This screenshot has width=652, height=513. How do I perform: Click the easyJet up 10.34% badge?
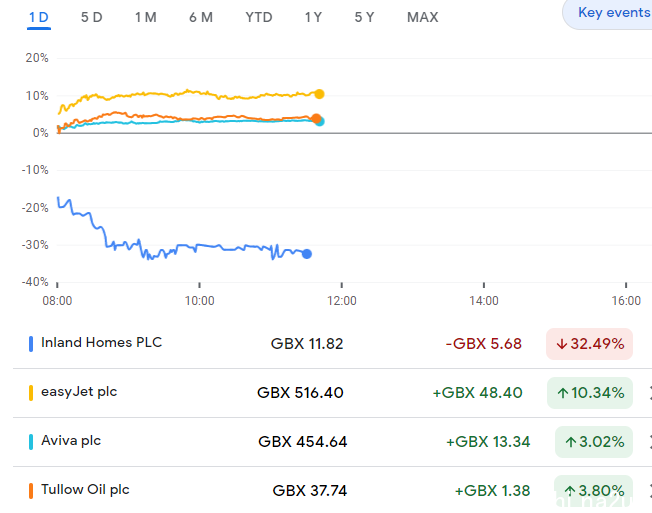590,393
